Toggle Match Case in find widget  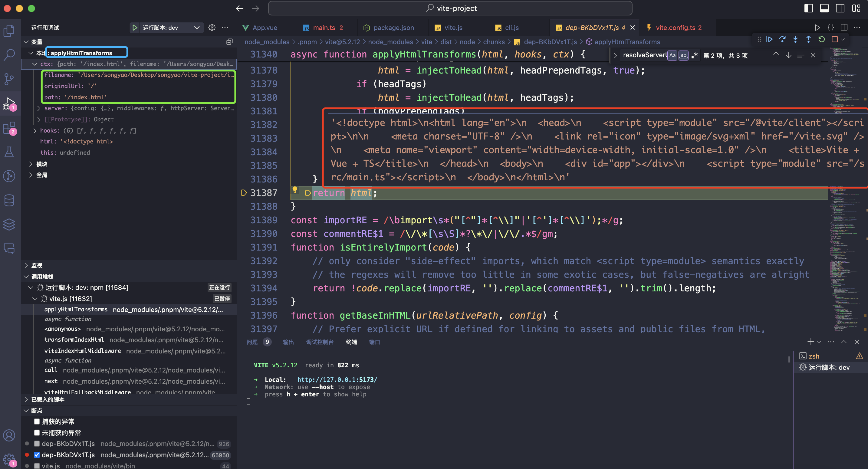click(x=672, y=55)
